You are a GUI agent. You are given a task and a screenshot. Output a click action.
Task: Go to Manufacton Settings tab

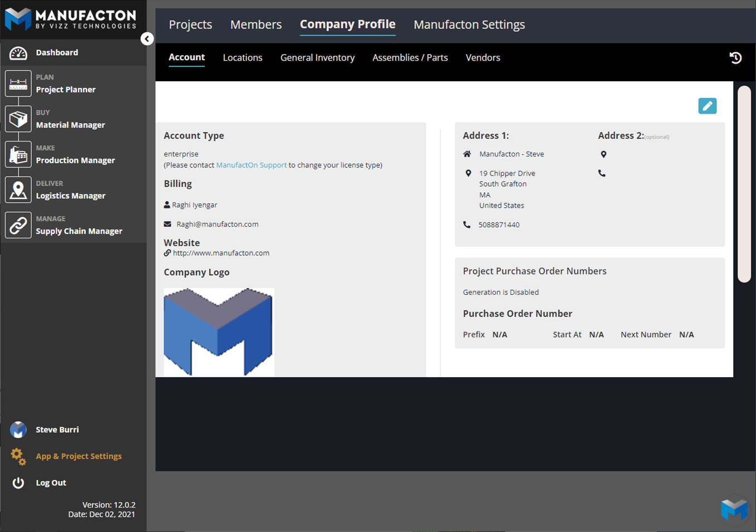[x=469, y=25]
